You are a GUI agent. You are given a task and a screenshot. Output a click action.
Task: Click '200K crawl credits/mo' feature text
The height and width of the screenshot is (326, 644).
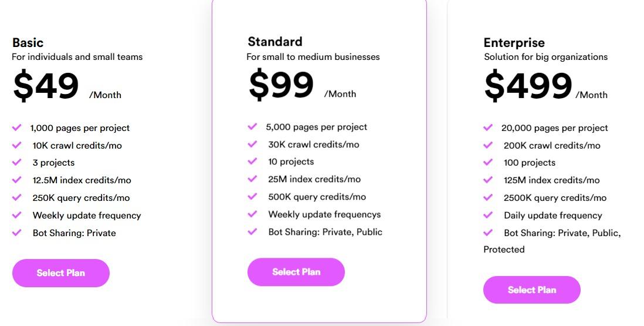pyautogui.click(x=552, y=146)
